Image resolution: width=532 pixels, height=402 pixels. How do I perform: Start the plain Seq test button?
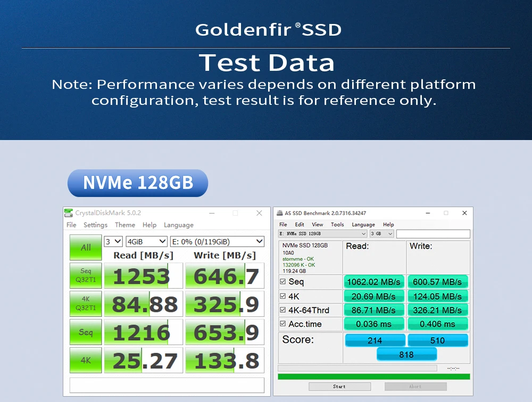pos(86,332)
